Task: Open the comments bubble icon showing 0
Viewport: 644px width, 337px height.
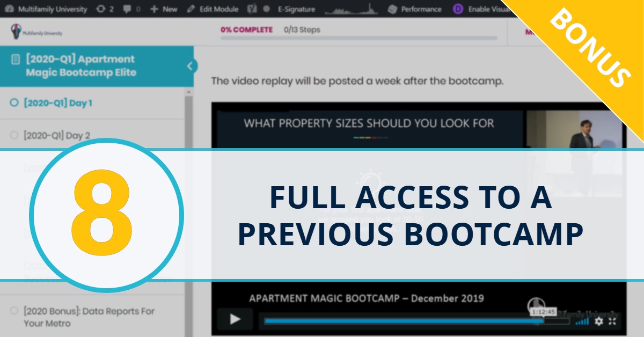Action: point(131,9)
